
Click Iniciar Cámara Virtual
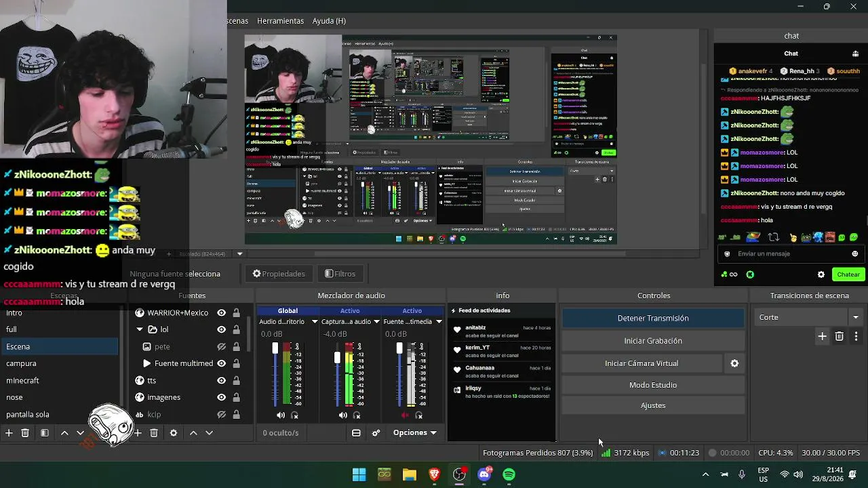[642, 363]
